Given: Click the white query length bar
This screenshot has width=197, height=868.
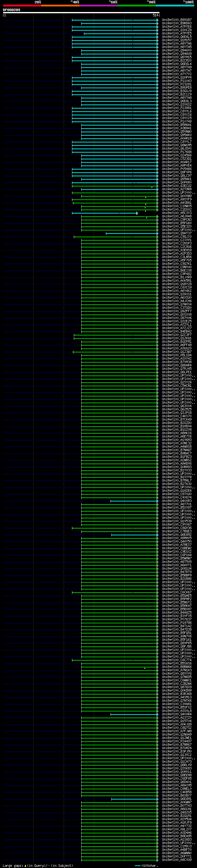Looking at the screenshot, I should point(81,13).
